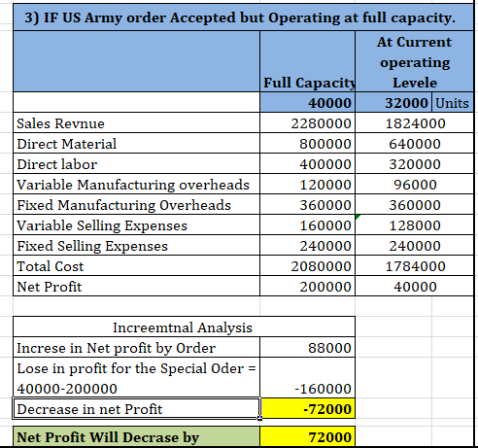Click the 1784000 total cost value

[x=414, y=266]
